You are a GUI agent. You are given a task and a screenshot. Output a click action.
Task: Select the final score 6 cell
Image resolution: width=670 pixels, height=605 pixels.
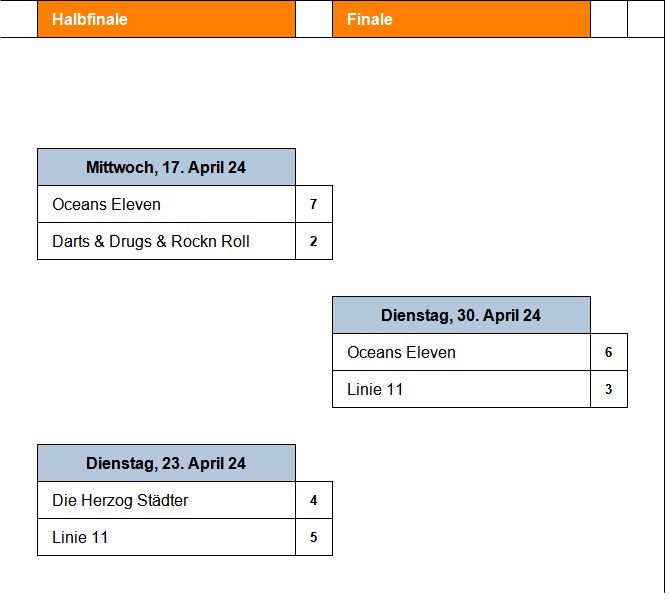(x=609, y=352)
